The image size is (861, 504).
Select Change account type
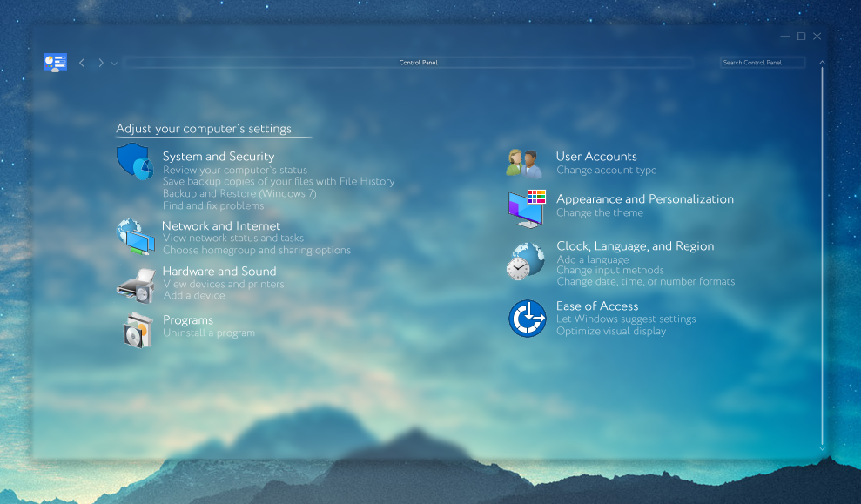606,171
